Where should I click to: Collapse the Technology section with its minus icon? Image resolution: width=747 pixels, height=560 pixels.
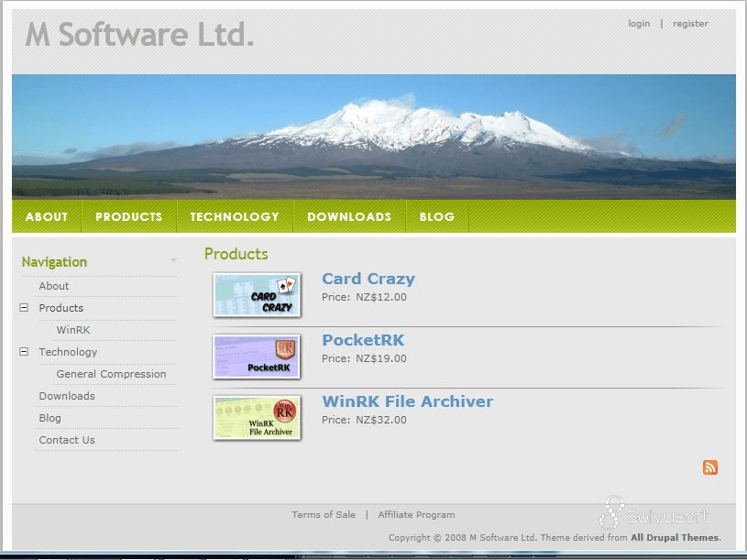(x=23, y=352)
